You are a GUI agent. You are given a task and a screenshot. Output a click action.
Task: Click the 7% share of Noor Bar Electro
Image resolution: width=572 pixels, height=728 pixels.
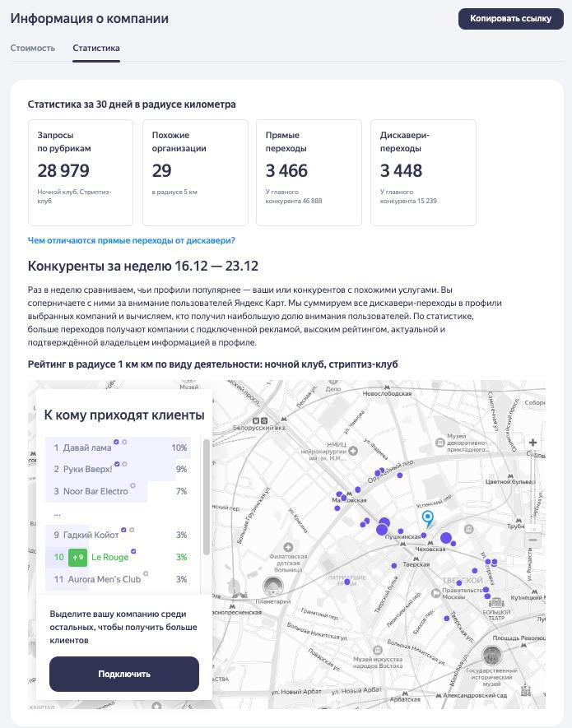[x=181, y=491]
